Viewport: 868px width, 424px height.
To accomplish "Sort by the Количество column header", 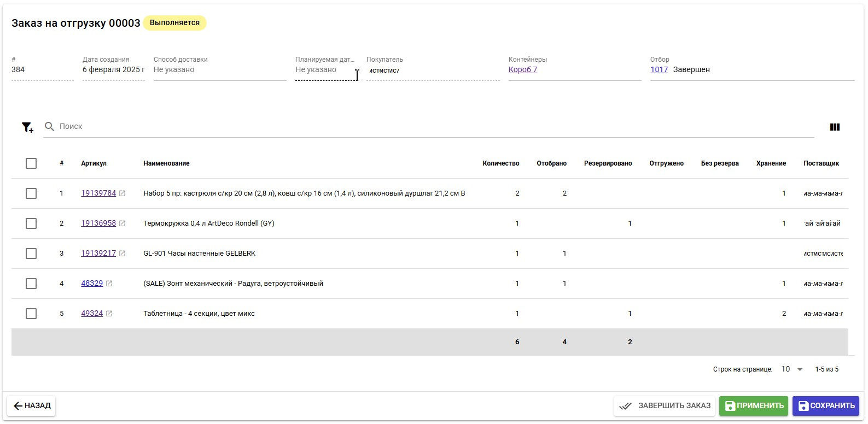I will [x=500, y=163].
